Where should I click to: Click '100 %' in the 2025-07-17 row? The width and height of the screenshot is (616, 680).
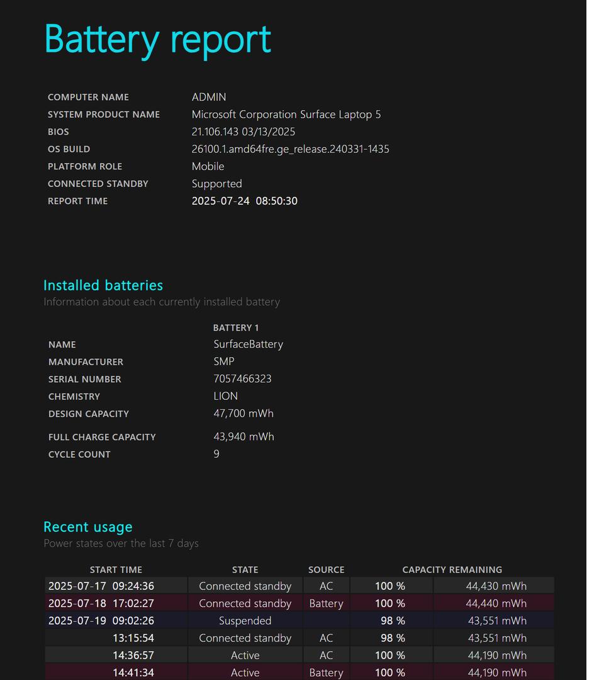pos(389,586)
